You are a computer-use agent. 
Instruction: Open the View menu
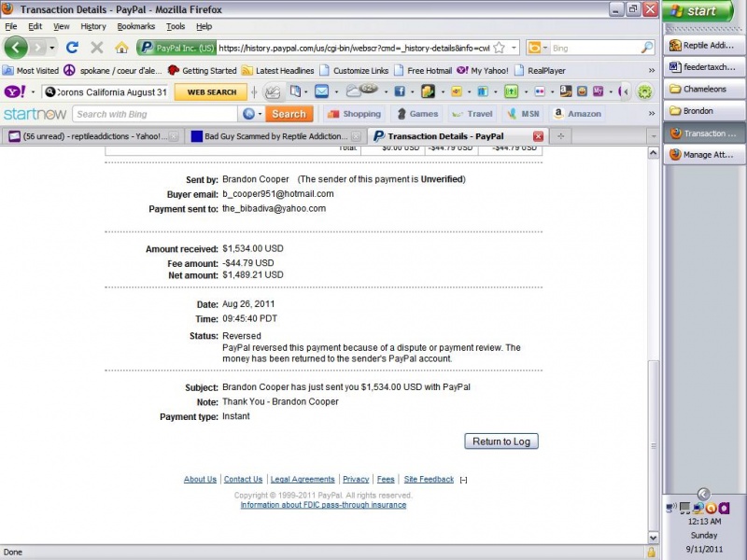61,26
